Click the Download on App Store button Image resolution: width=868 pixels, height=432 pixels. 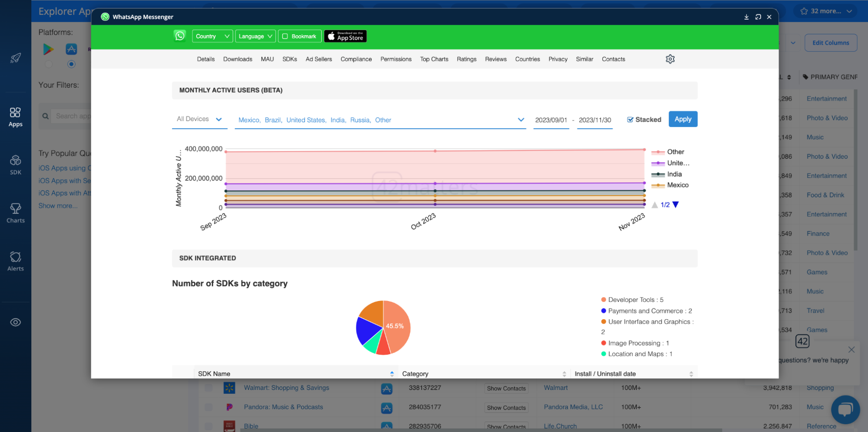point(345,36)
